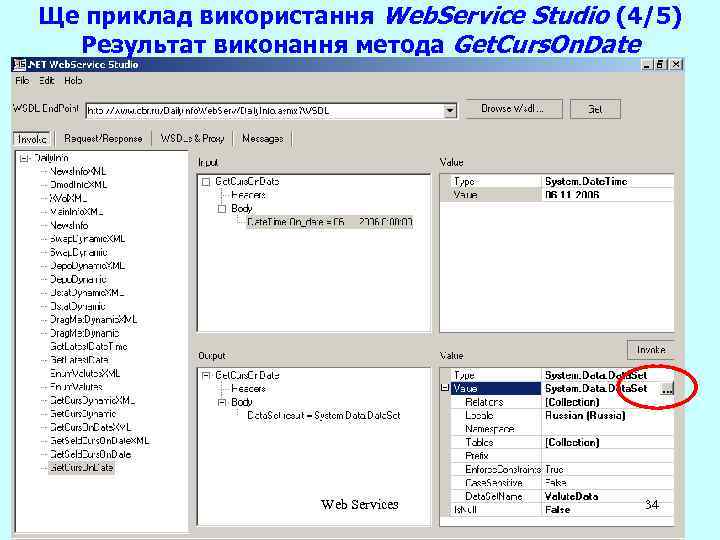Collapse the DailyInfo tree root
Screen dimensions: 720x540
click(24, 158)
